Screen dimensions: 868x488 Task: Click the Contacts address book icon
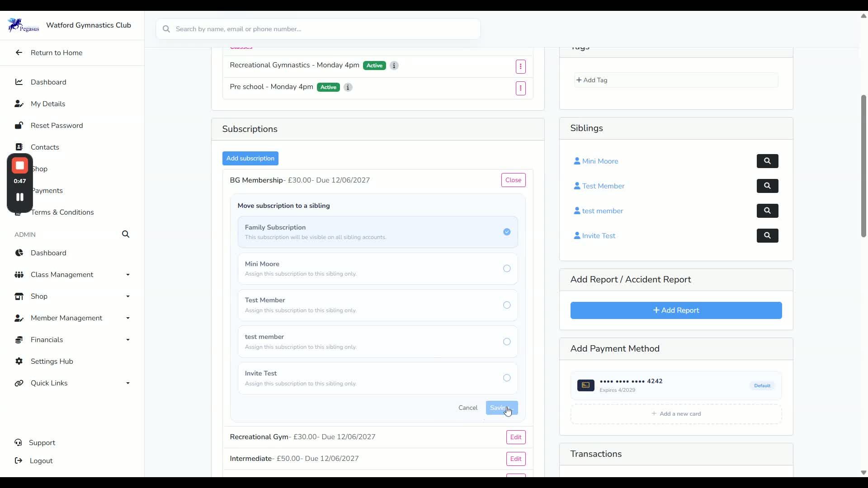tap(19, 147)
